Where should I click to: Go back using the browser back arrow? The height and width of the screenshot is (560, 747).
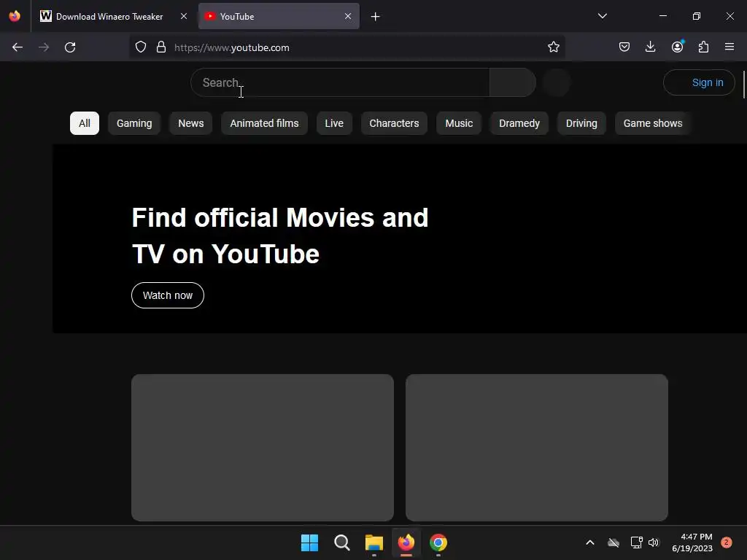pos(18,47)
